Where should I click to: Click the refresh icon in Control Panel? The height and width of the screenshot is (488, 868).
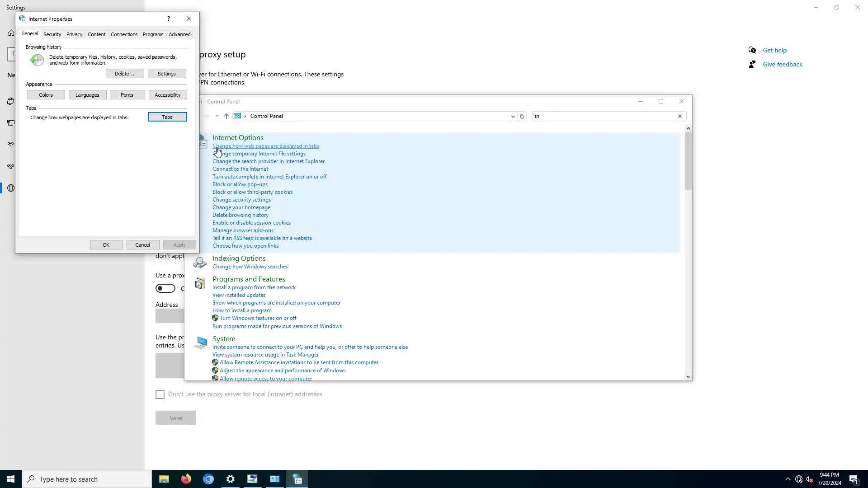click(522, 116)
